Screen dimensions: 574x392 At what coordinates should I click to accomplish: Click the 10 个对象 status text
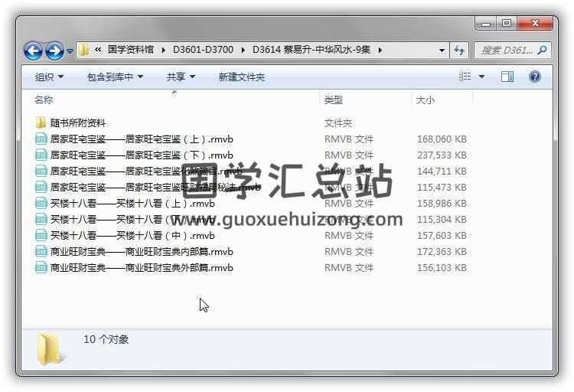(106, 339)
